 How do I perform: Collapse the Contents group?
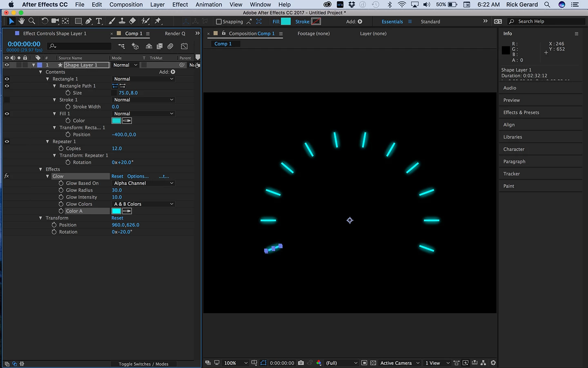click(x=40, y=72)
